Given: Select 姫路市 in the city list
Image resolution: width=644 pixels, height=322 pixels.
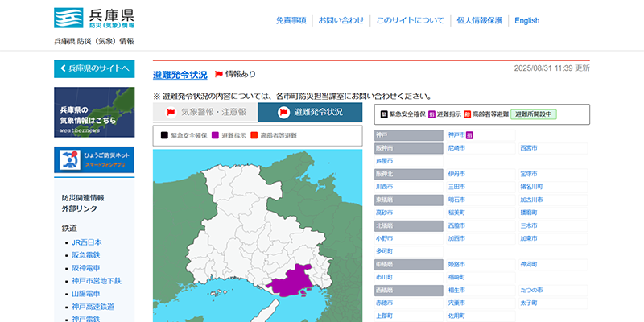Looking at the screenshot, I should (x=456, y=265).
